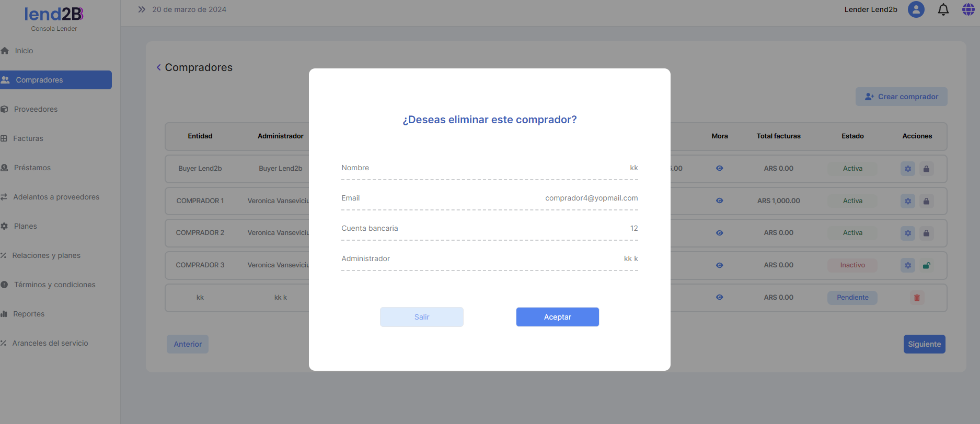Click the red trash icon for kk
This screenshot has height=424, width=980.
[x=917, y=298]
